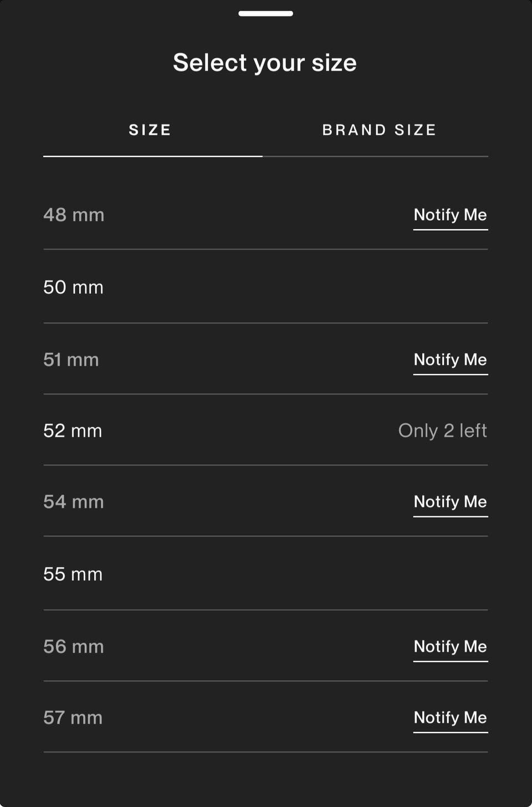Tap Notify Me next to 54 mm

[x=451, y=502]
